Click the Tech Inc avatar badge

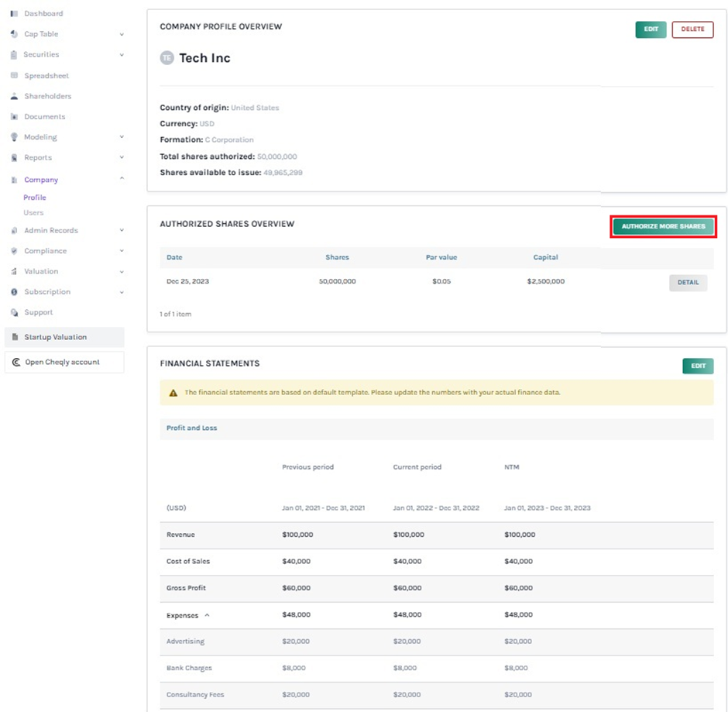pyautogui.click(x=167, y=58)
